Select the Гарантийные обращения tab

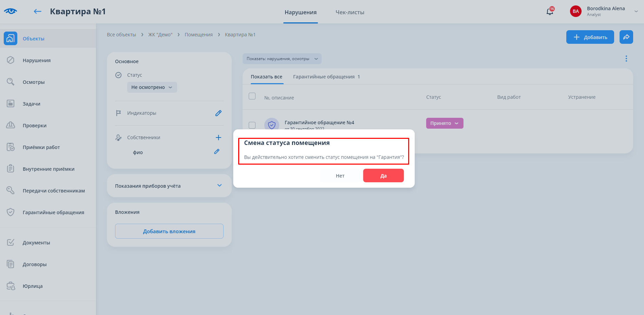pos(326,77)
